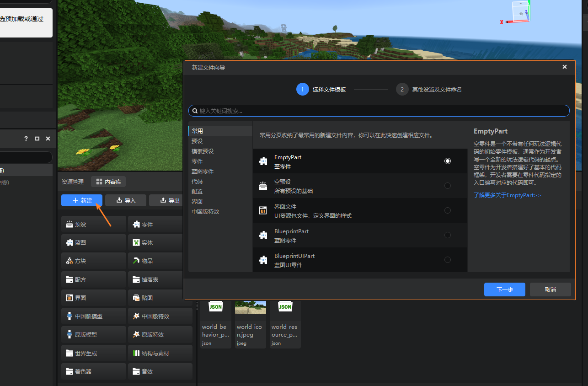Screen dimensions: 588x386
Task: Open the 原版特效 vanilla effects category
Action: [x=160, y=334]
